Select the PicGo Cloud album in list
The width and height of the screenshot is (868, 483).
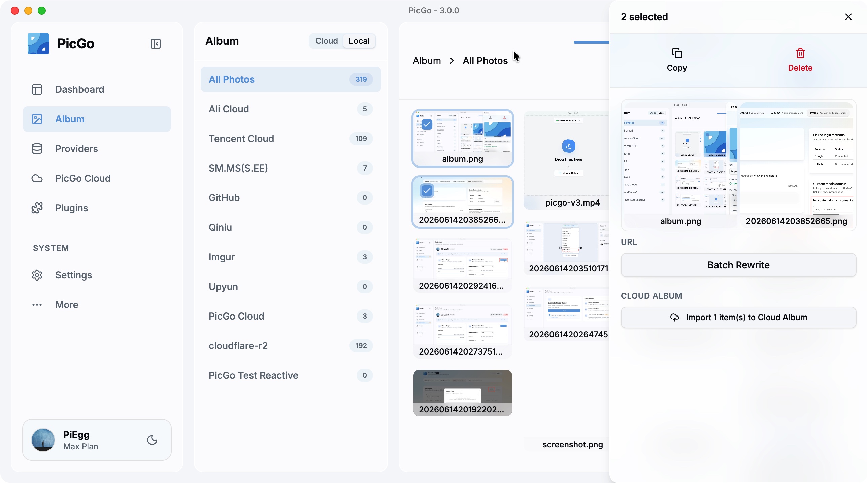[291, 317]
